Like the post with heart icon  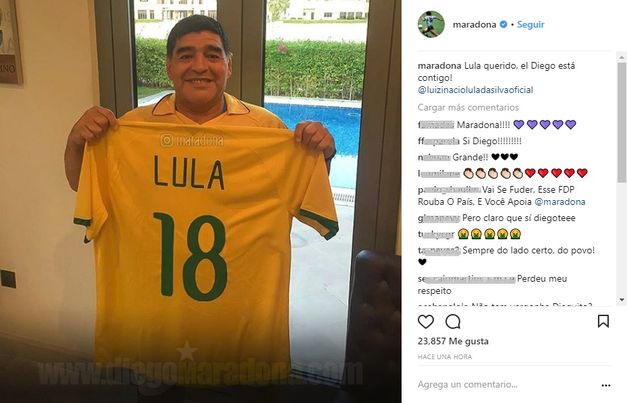426,321
